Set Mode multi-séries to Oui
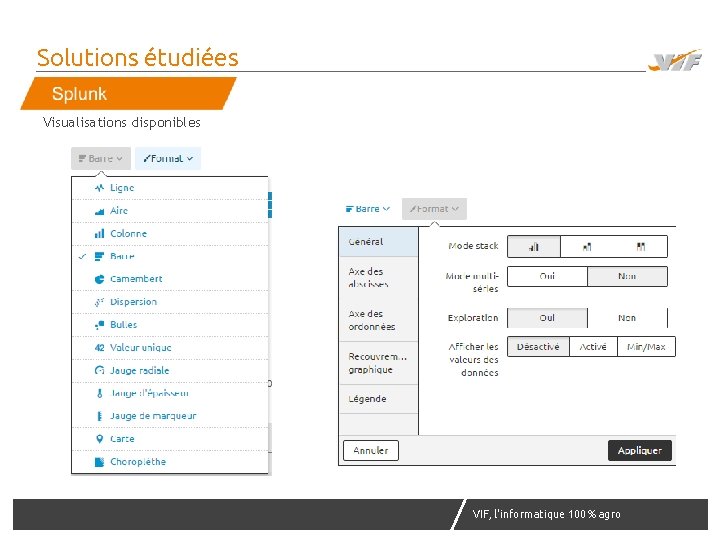This screenshot has height=540, width=720. (x=547, y=276)
